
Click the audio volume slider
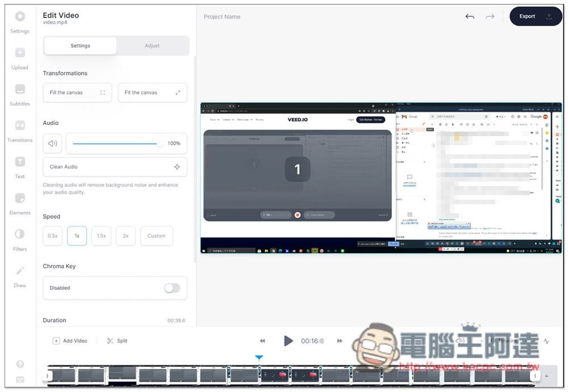(116, 144)
